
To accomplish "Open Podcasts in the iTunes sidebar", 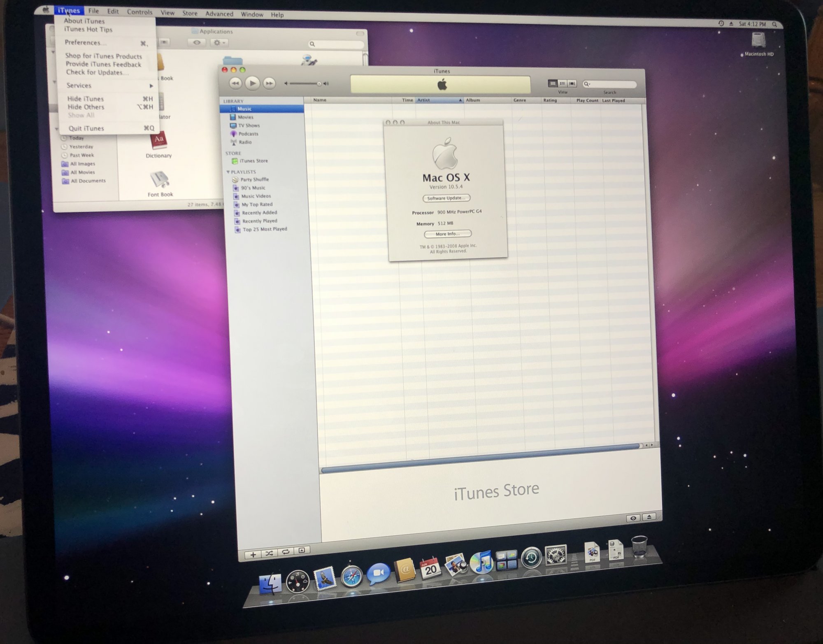I will 248,134.
